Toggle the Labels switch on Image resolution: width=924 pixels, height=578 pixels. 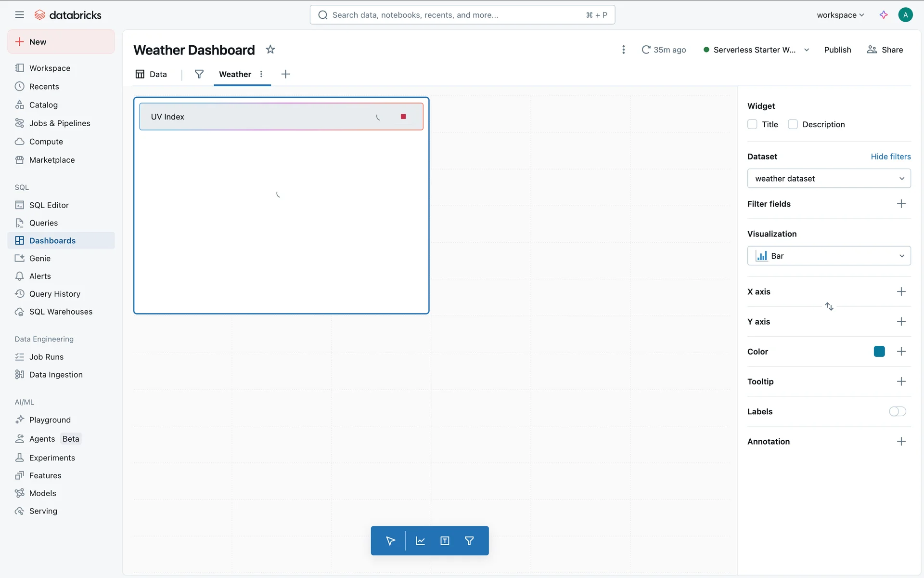pyautogui.click(x=897, y=411)
